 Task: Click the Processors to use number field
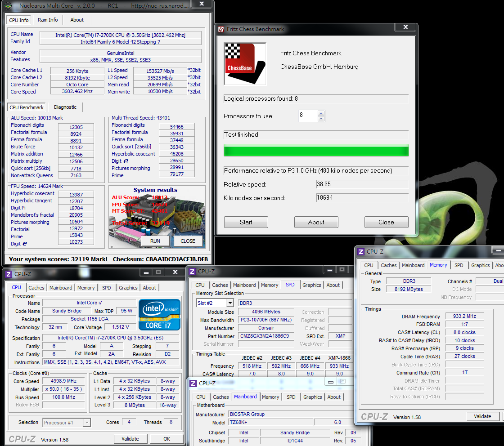coord(308,116)
